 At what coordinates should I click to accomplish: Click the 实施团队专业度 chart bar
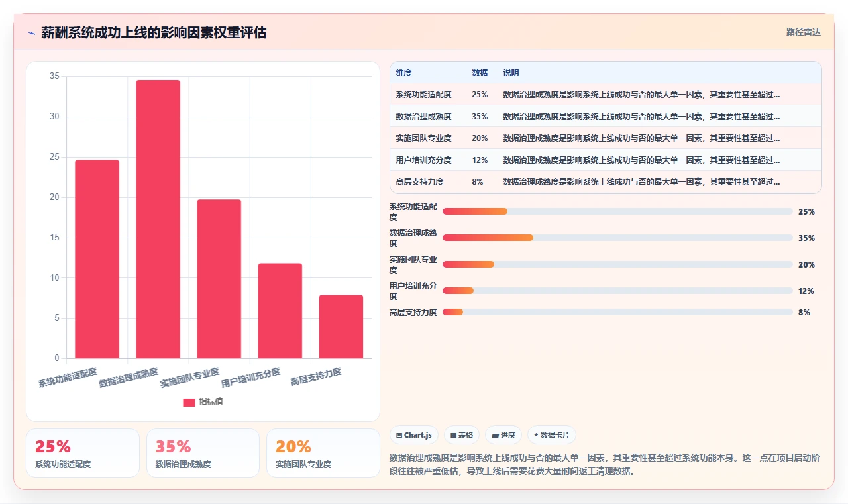click(x=219, y=279)
